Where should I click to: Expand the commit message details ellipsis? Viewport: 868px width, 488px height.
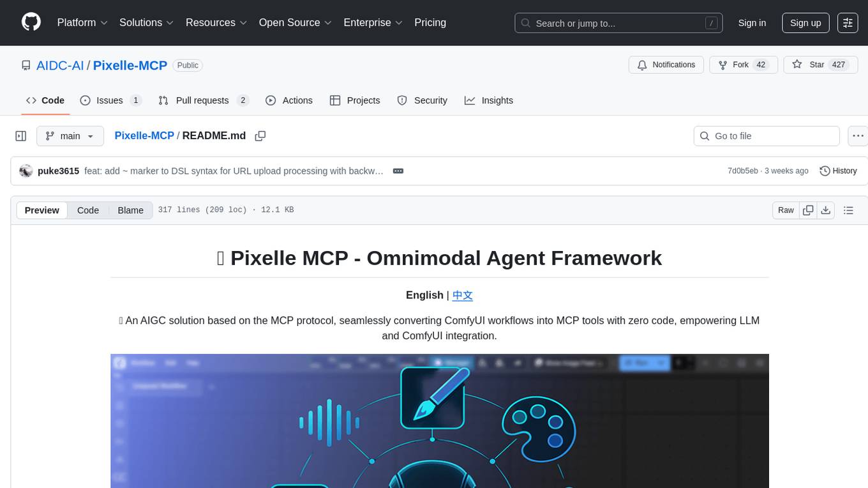pyautogui.click(x=398, y=171)
